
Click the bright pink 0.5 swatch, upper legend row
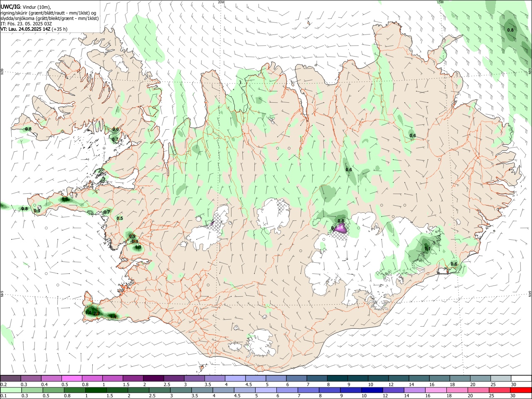coord(71,379)
